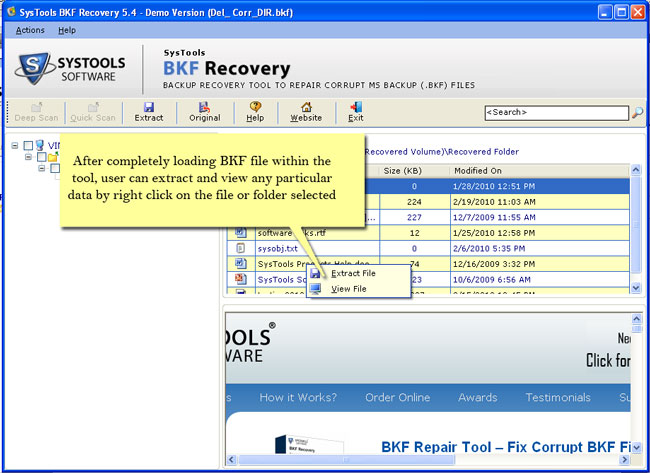The image size is (650, 473).
Task: Click the PDF icon of SysTools So row
Action: 240,279
